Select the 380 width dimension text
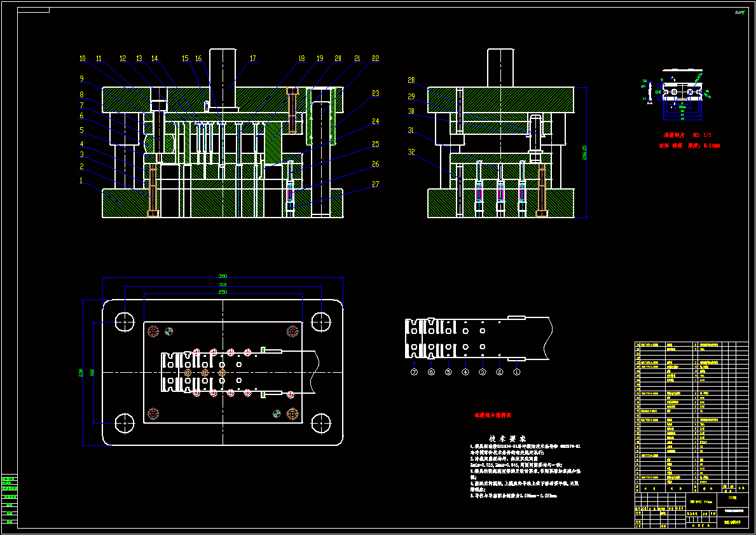Image resolution: width=756 pixels, height=535 pixels. tap(223, 276)
